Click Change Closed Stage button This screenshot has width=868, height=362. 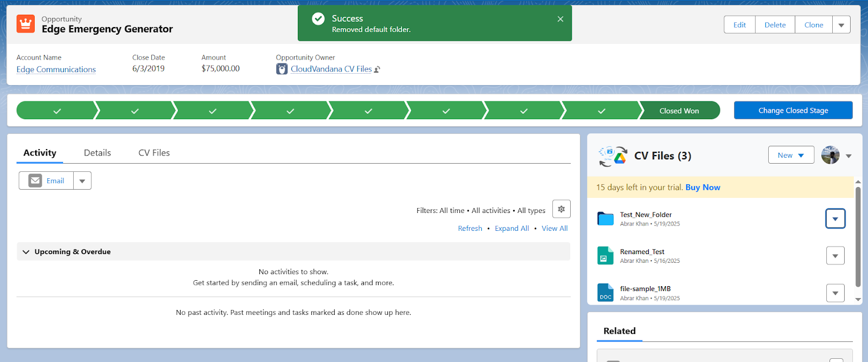793,110
